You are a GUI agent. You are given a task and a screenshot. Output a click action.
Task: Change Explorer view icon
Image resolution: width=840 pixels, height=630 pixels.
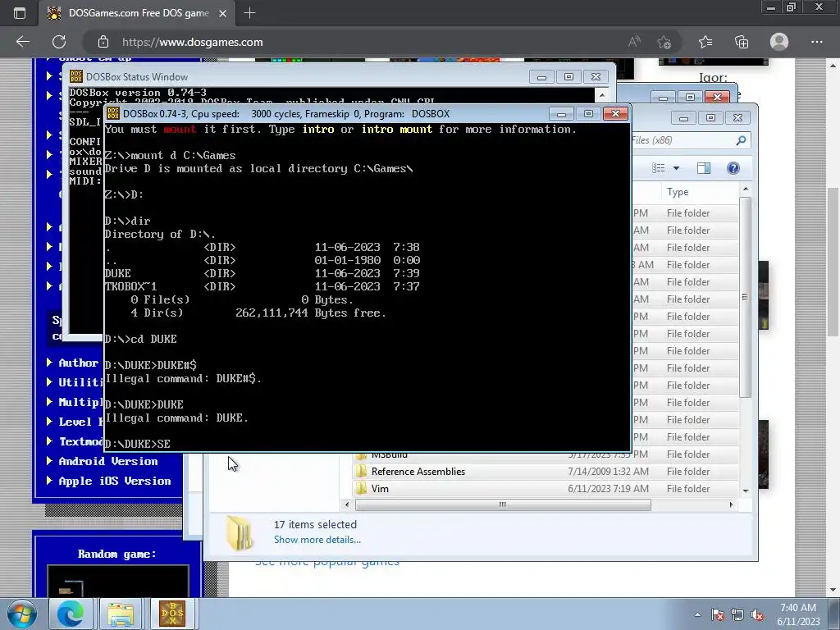coord(659,168)
